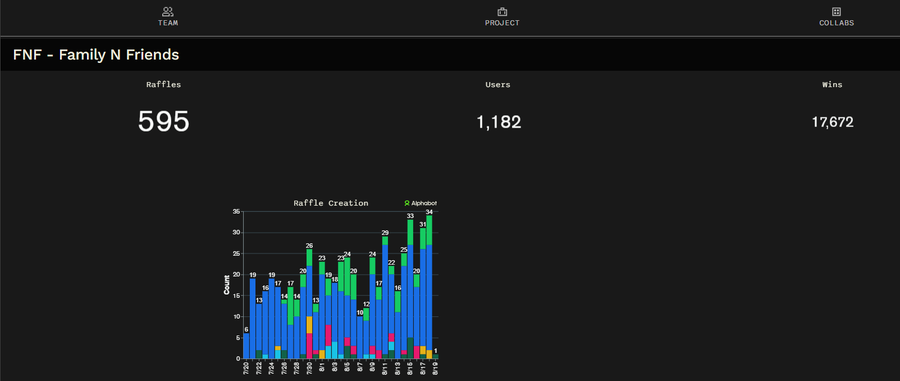Viewport: 900px width, 381px height.
Task: Click the tallest chart bar labeled 34
Action: point(429,287)
